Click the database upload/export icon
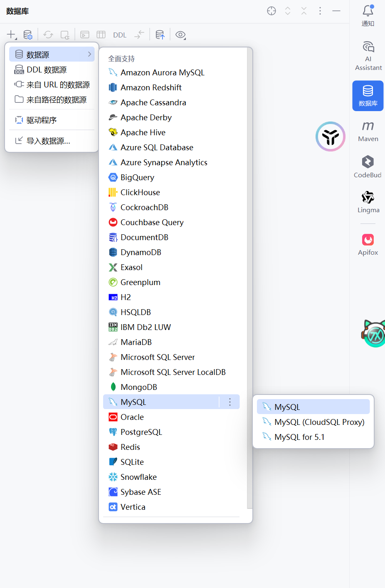Image resolution: width=385 pixels, height=588 pixels. click(x=160, y=35)
